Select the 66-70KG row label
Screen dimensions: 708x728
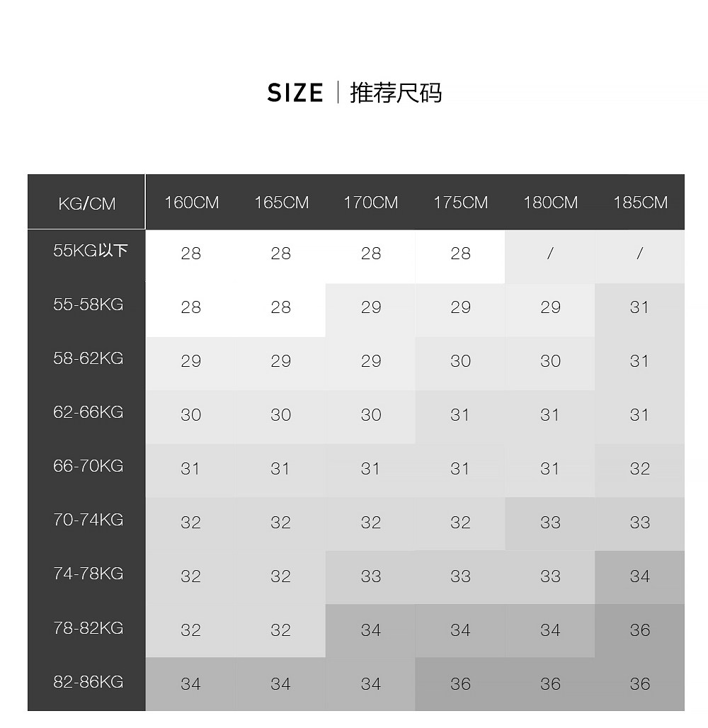88,466
